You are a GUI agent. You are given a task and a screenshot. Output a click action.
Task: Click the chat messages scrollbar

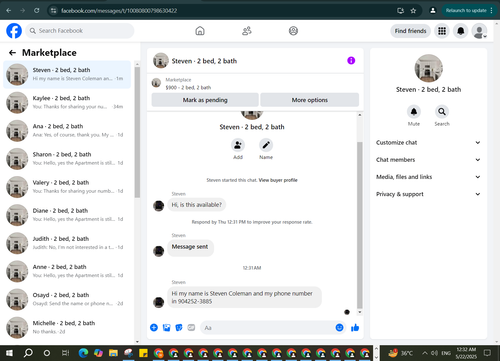pos(360,225)
